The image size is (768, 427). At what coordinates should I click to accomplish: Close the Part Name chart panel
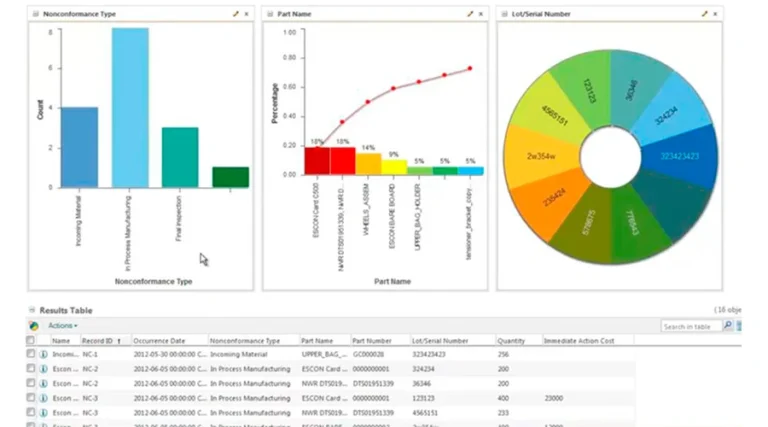(481, 14)
